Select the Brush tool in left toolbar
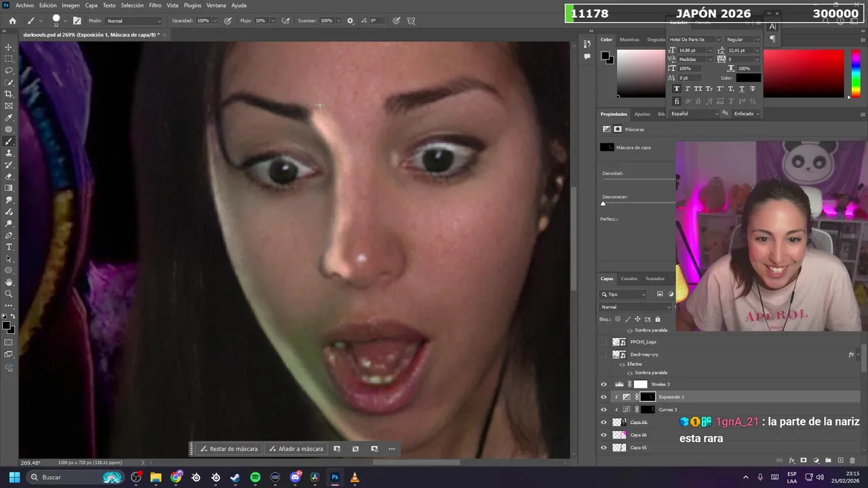The height and width of the screenshot is (488, 868). (x=9, y=142)
